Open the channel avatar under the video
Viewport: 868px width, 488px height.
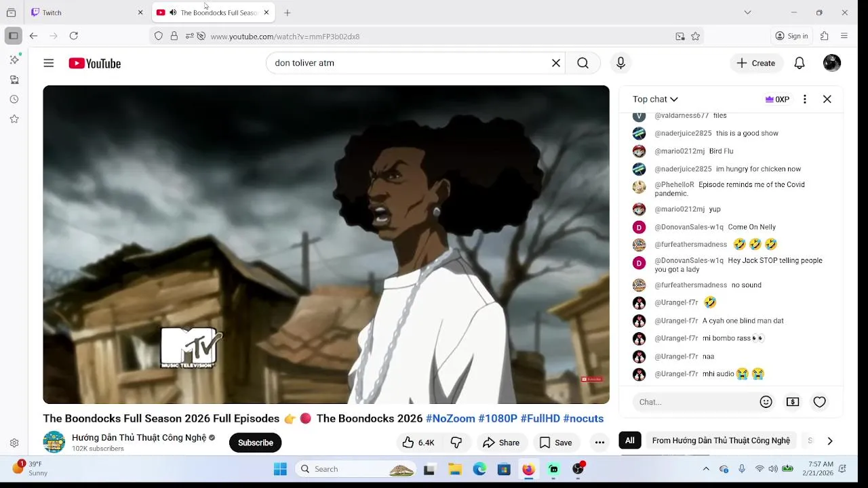pos(54,442)
